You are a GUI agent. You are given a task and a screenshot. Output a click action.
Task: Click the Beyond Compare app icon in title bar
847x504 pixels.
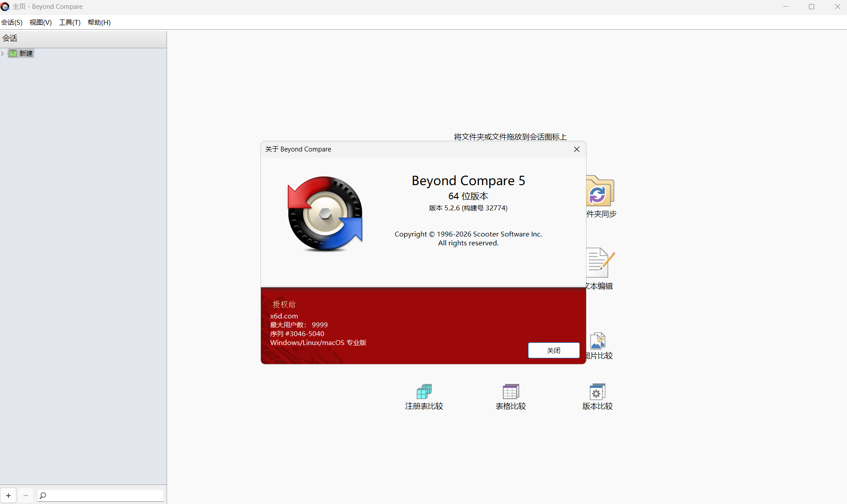pos(5,7)
